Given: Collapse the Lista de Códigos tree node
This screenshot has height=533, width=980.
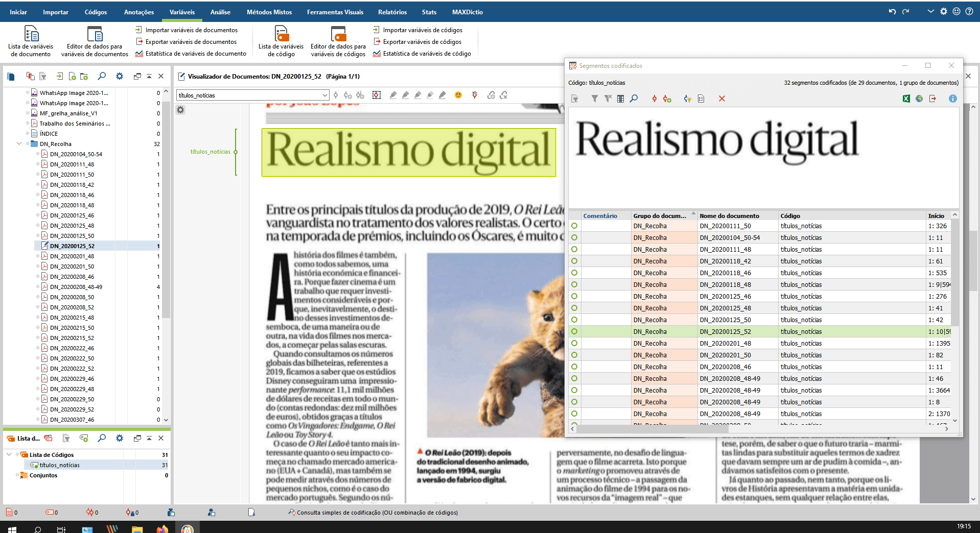Looking at the screenshot, I should click(x=9, y=454).
